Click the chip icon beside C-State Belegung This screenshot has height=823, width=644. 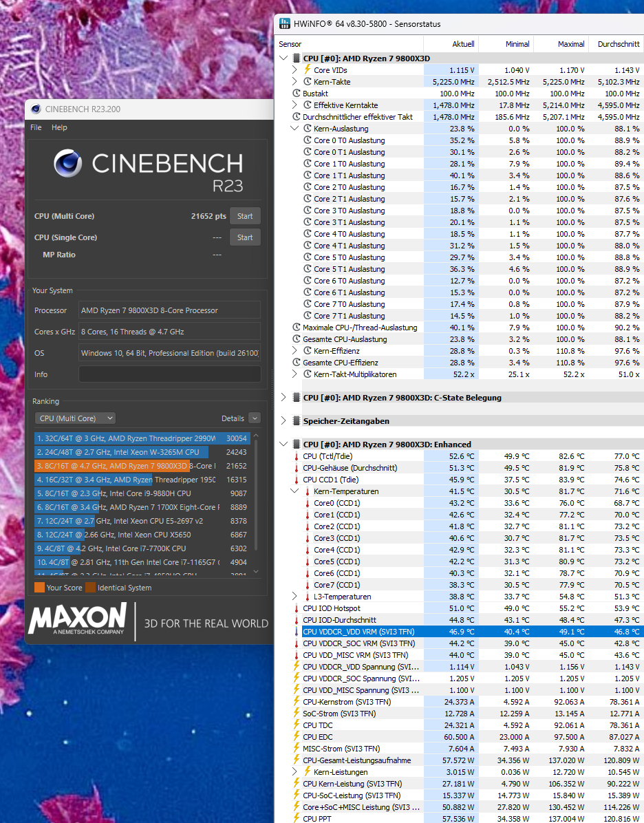297,397
